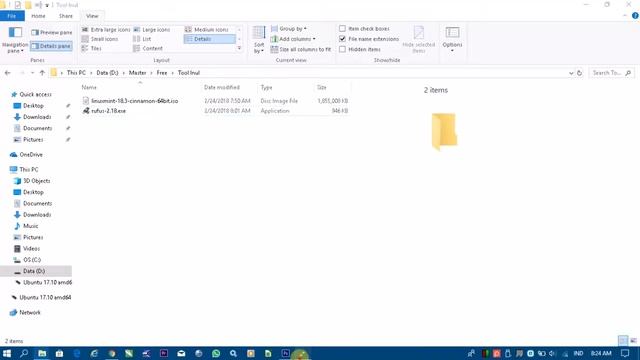
Task: Click the Search box
Action: point(611,73)
